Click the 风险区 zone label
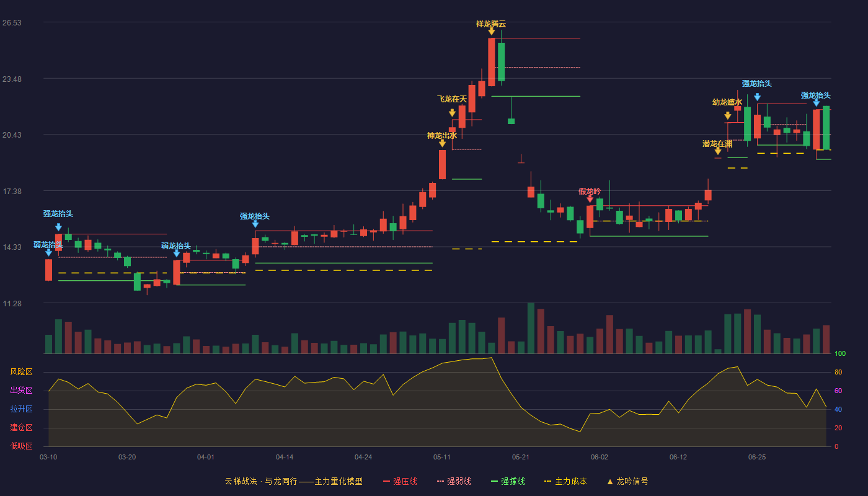 point(21,371)
